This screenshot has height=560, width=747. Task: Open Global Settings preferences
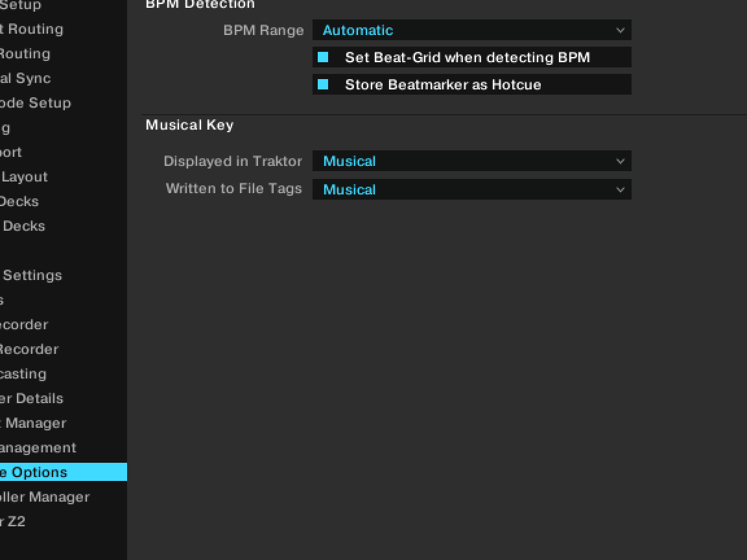coord(32,275)
